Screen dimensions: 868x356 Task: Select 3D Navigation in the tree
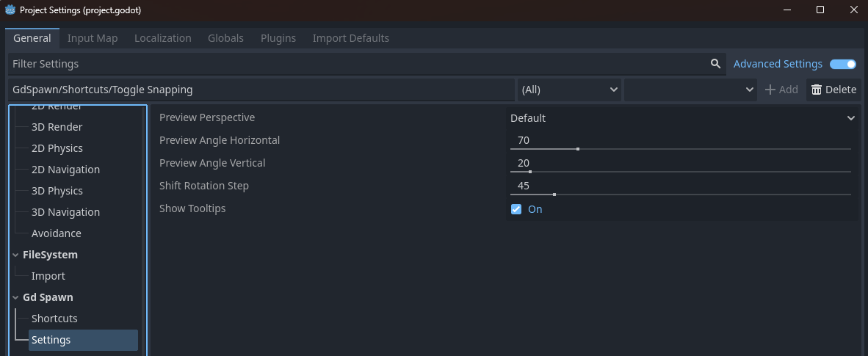point(65,212)
